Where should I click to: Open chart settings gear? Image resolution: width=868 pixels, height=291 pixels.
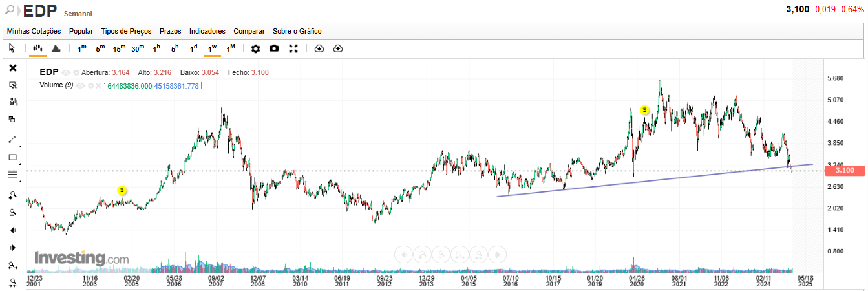[x=255, y=48]
